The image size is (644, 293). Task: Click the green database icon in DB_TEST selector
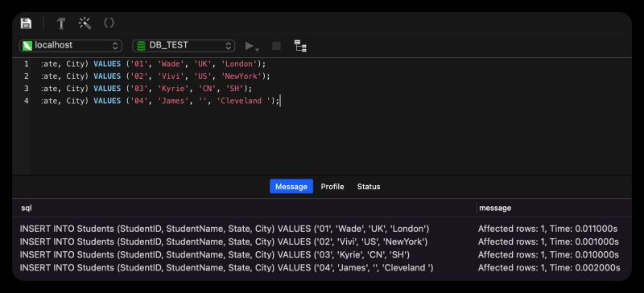(x=142, y=46)
